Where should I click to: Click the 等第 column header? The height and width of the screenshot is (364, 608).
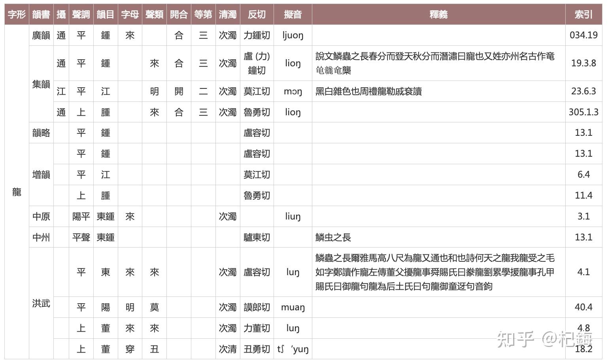click(203, 15)
